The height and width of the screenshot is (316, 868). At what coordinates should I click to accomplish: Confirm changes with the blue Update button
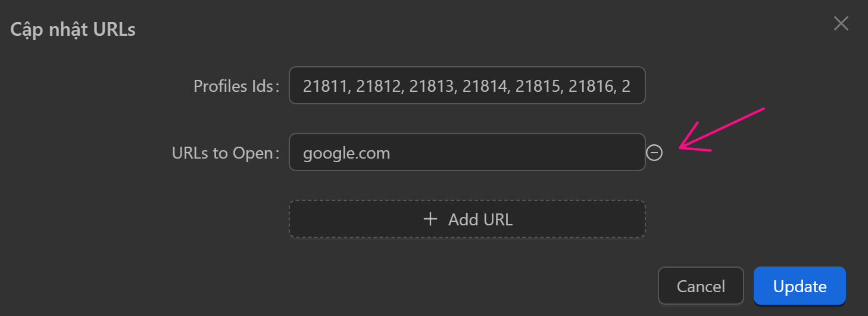(x=800, y=286)
